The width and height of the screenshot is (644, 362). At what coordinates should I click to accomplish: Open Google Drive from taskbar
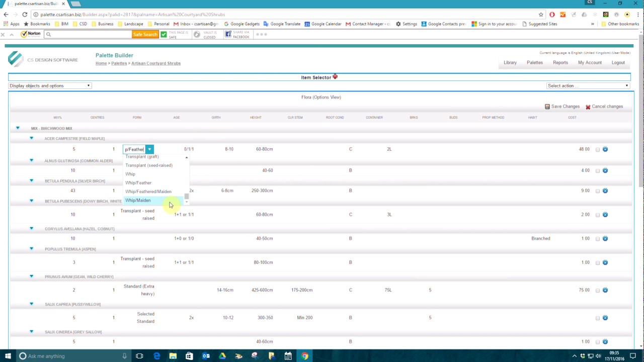point(222,356)
